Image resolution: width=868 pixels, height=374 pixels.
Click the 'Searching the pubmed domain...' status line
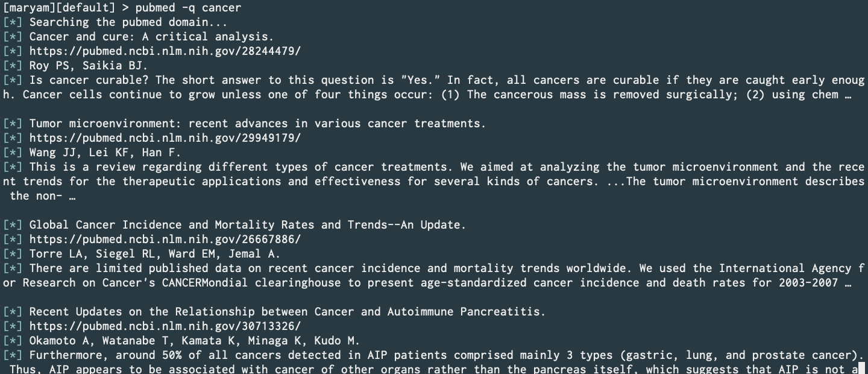tap(128, 22)
